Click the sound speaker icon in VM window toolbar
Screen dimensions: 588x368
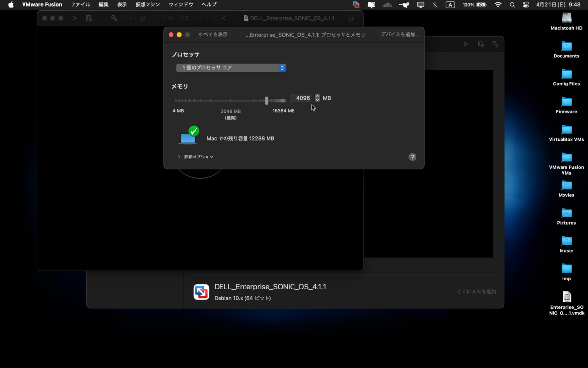171,18
